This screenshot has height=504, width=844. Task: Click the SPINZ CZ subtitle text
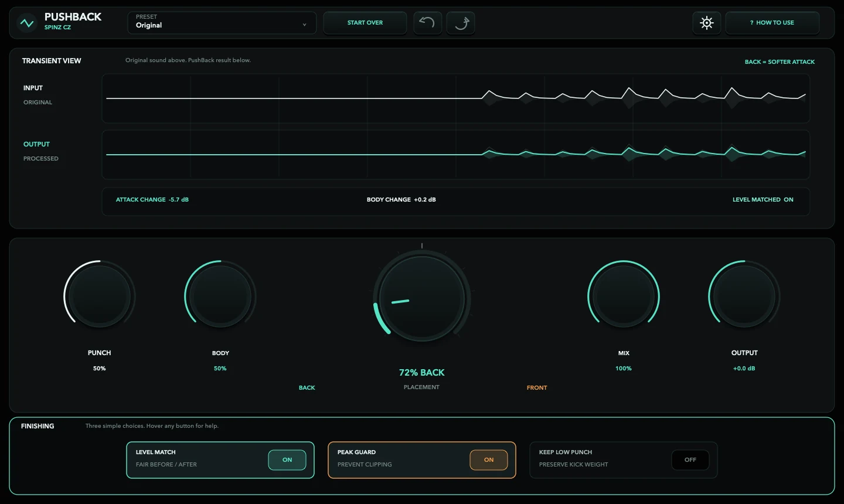pyautogui.click(x=57, y=28)
